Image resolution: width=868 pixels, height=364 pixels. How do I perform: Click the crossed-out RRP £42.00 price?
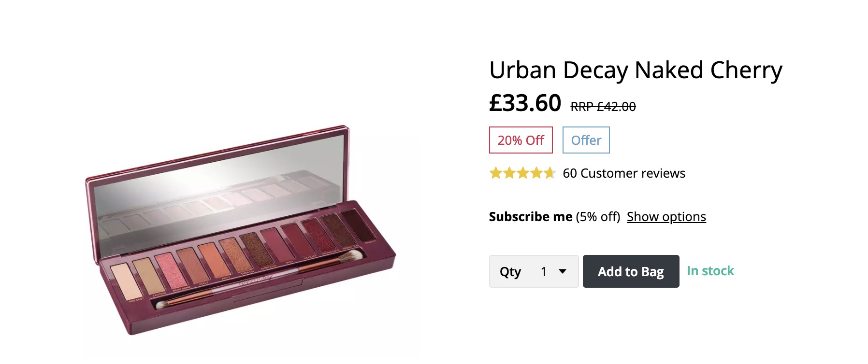point(603,107)
